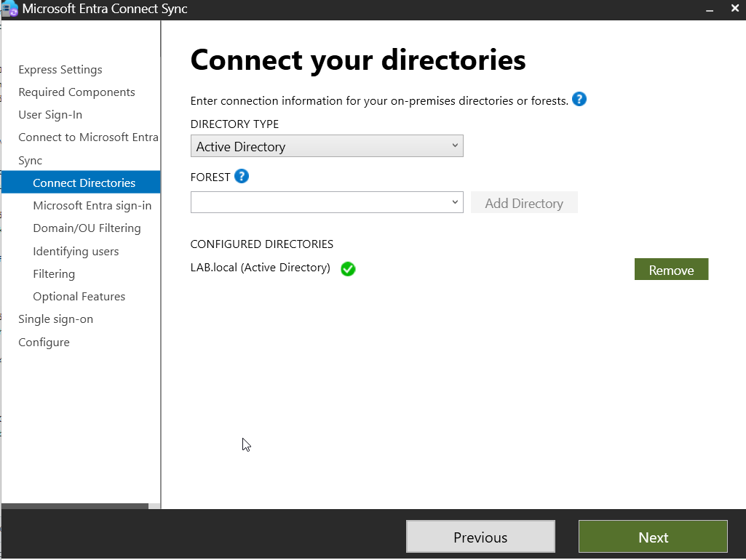The image size is (746, 560).
Task: Open the DIRECTORY TYPE dropdown
Action: [327, 146]
